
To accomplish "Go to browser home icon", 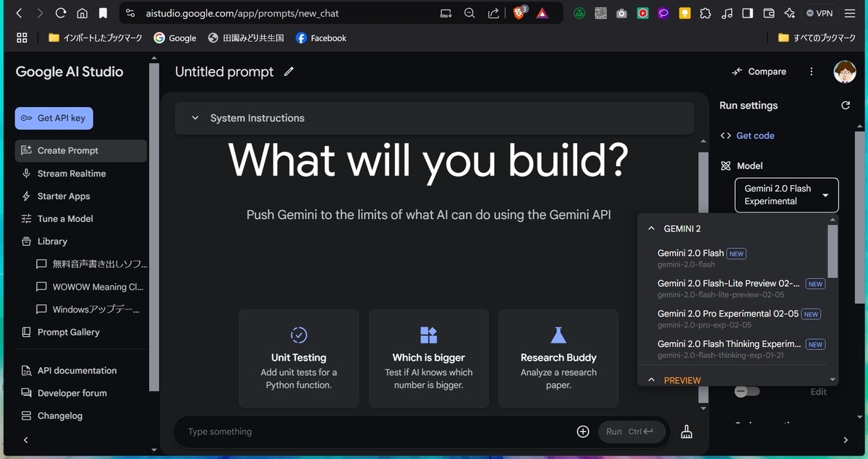I will (82, 13).
